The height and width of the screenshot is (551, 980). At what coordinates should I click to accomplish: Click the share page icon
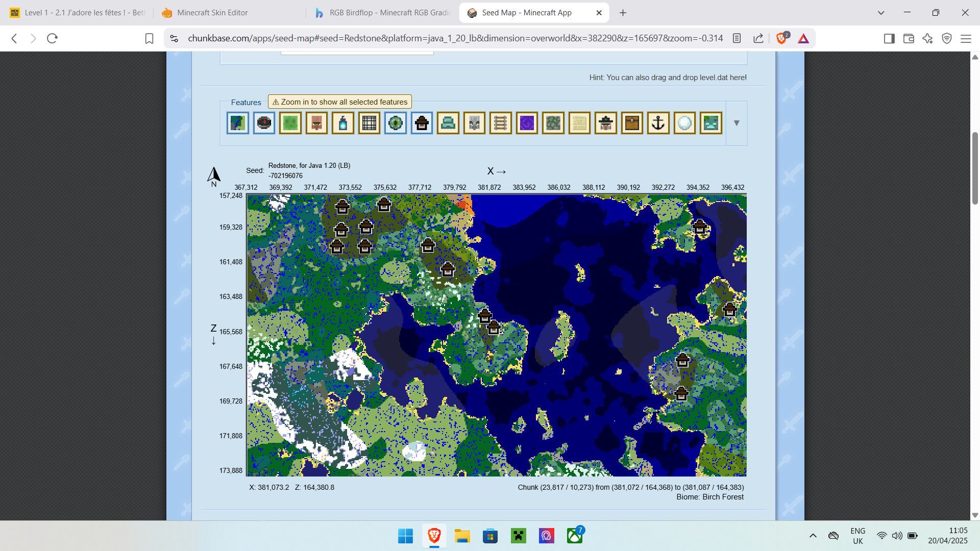(x=758, y=38)
